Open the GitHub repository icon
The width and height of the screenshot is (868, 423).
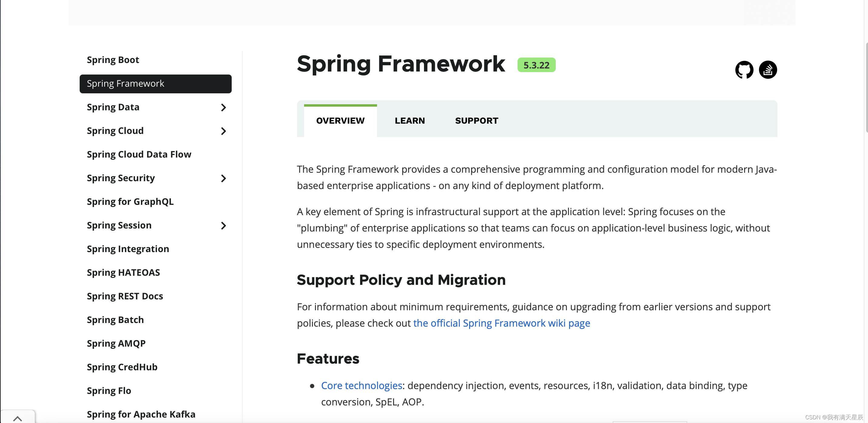[744, 70]
